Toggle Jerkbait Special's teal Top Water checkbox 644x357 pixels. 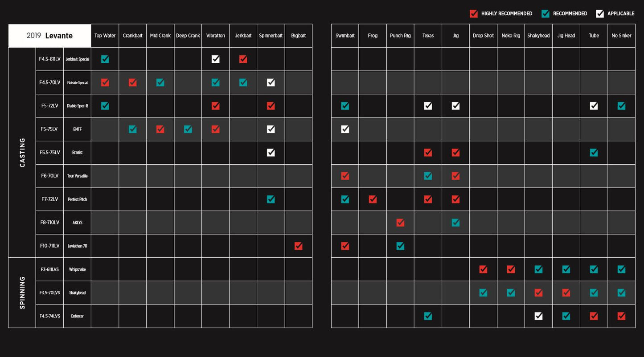tap(105, 59)
